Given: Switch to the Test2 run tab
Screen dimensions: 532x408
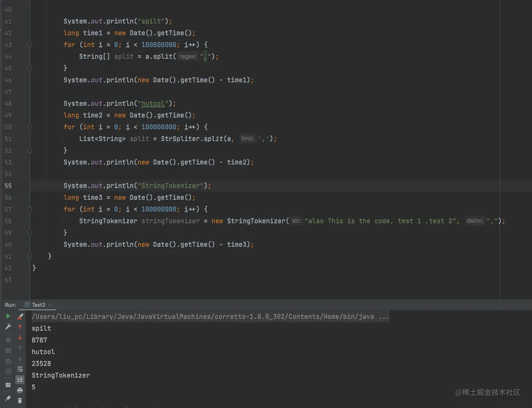Looking at the screenshot, I should click(39, 305).
